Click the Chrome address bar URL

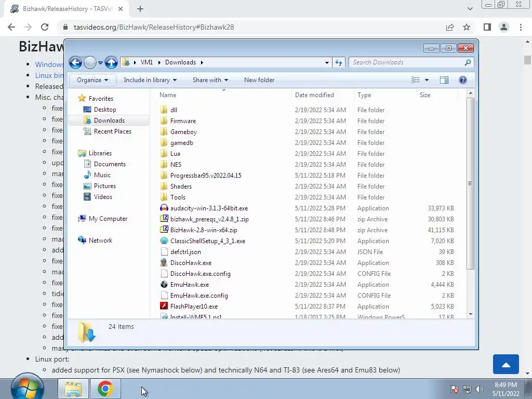tap(154, 27)
